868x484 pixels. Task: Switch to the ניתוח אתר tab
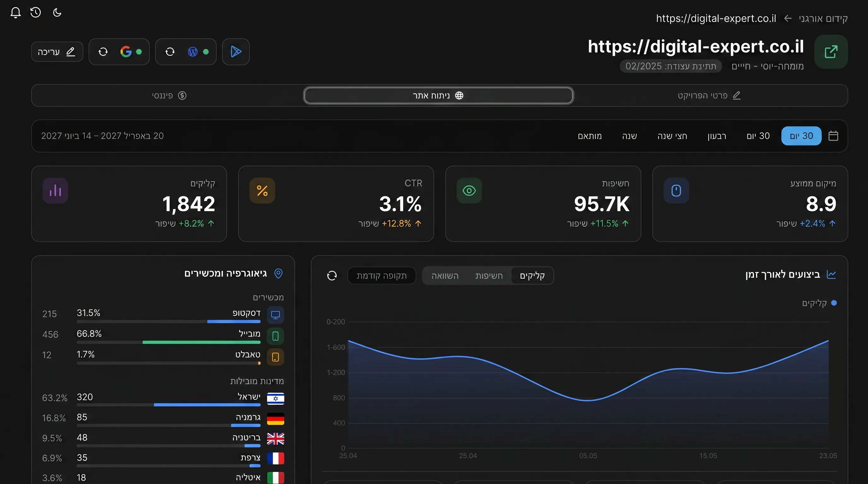(438, 95)
